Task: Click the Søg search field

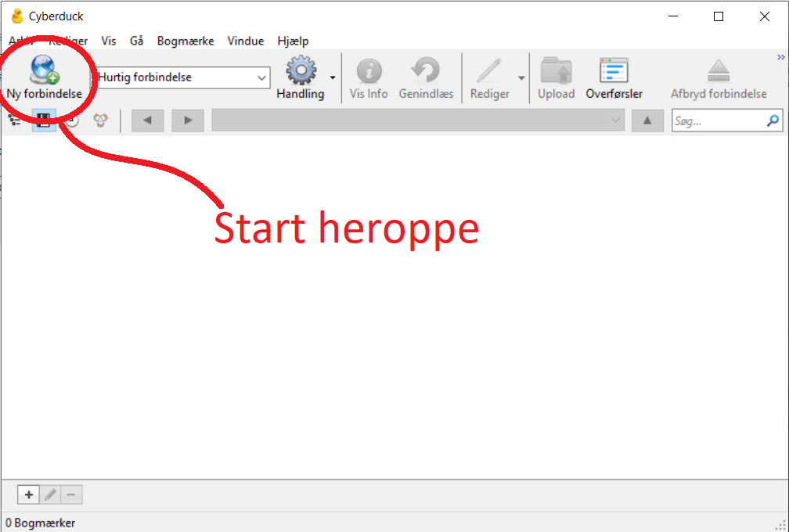Action: point(727,120)
